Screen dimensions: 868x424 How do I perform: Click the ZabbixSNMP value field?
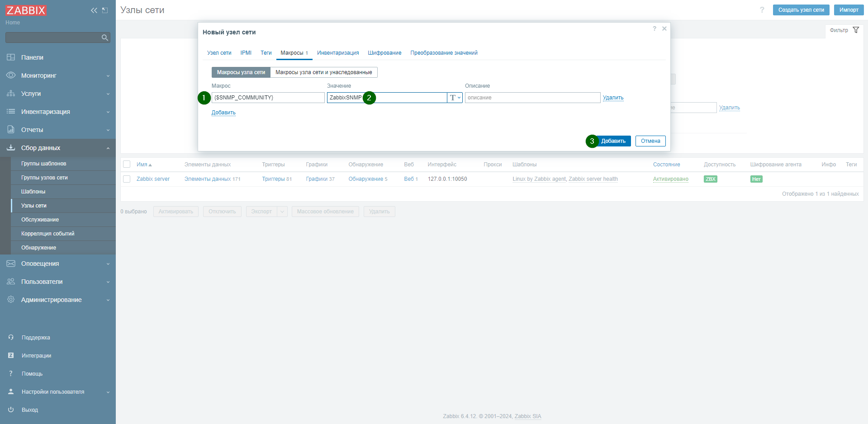point(387,98)
